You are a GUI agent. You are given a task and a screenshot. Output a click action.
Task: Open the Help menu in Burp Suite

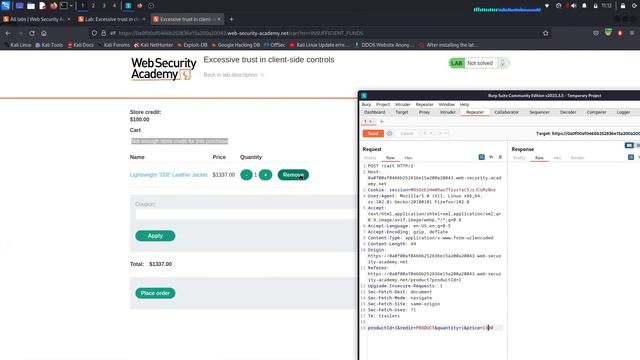point(464,104)
